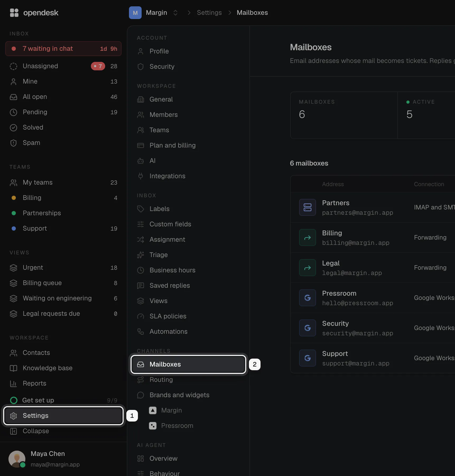Screen dimensions: 455x476
Task: Open the Security mailbox row
Action: pyautogui.click(x=373, y=328)
